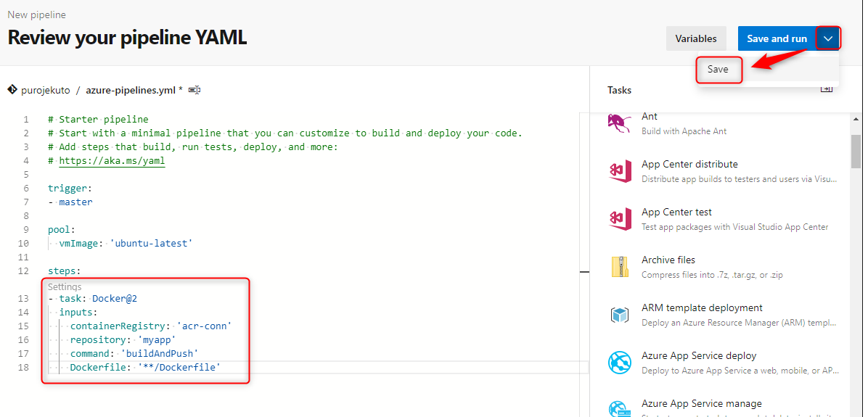
Task: Choose Save from the dropdown menu
Action: click(x=718, y=70)
